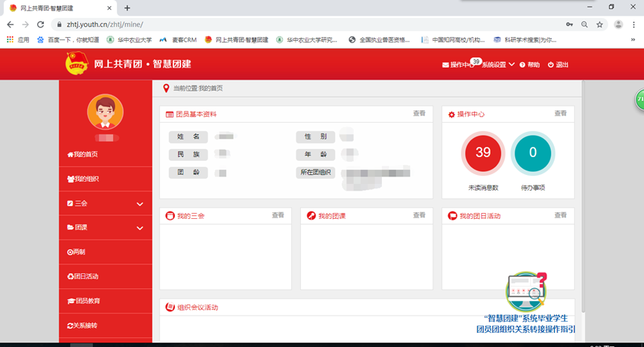Click the 39 unread messages circle
This screenshot has height=347, width=644.
(482, 153)
